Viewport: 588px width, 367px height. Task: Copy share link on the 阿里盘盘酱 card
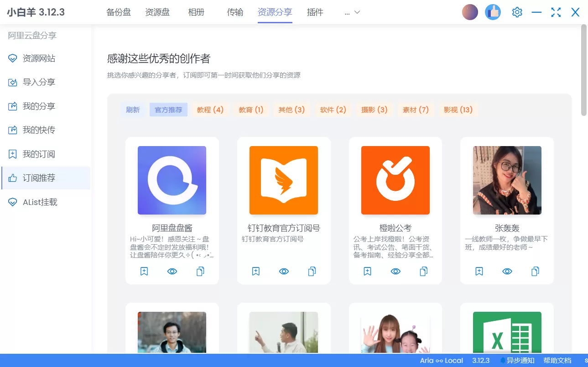[200, 271]
